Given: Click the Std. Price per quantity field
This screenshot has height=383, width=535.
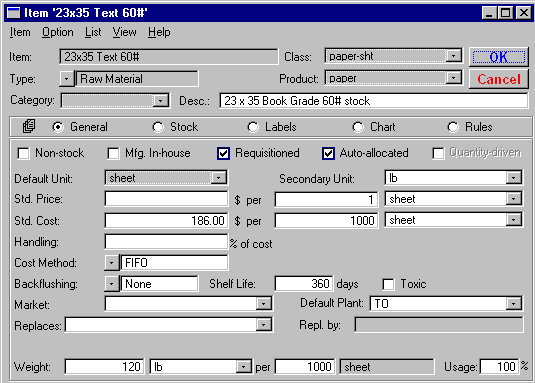Looking at the screenshot, I should coord(326,199).
